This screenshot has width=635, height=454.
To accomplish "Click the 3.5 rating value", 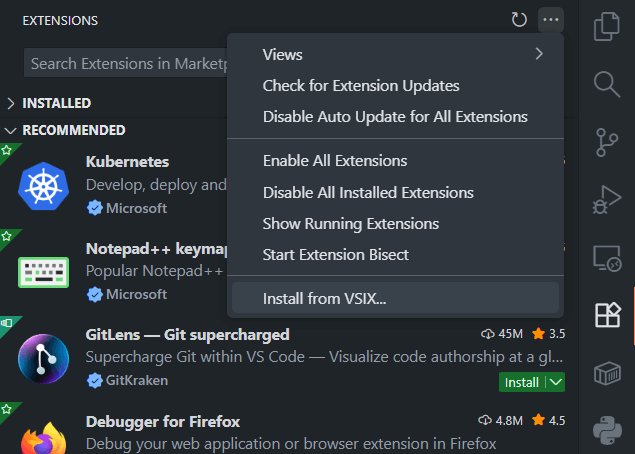I will [x=557, y=334].
